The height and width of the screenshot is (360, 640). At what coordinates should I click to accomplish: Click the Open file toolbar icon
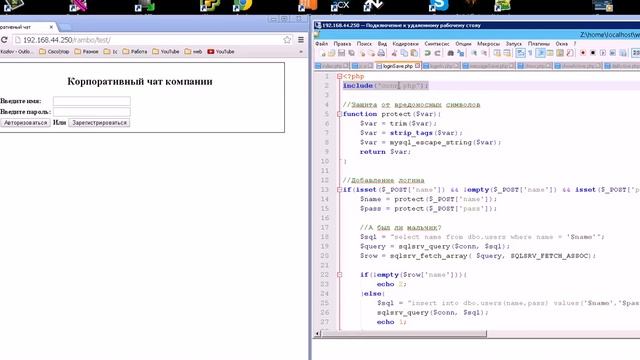[x=331, y=53]
